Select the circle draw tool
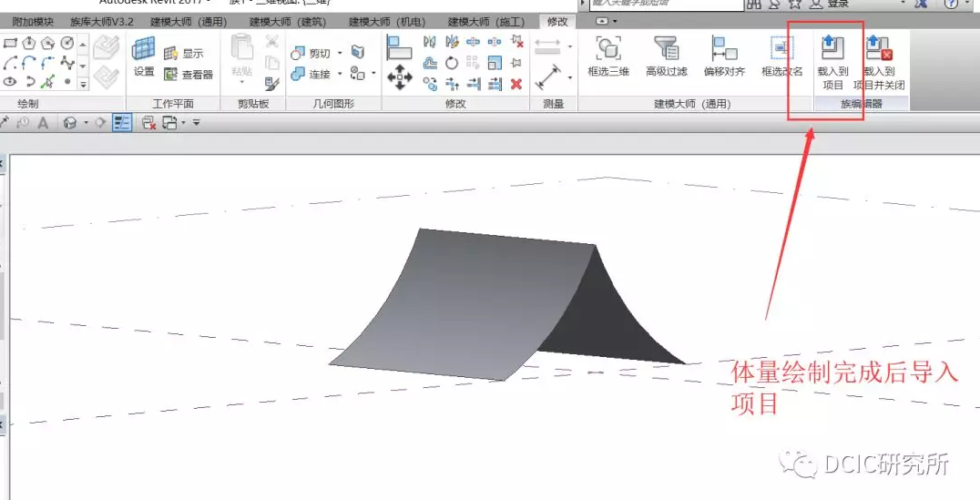The height and width of the screenshot is (500, 980). pos(66,43)
